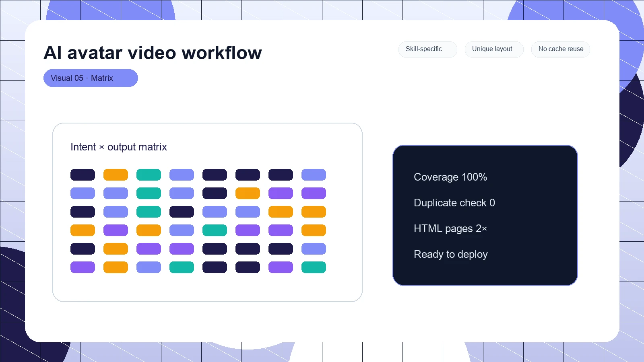Click the Ready to deploy line
Screen dimensions: 644x362
451,254
